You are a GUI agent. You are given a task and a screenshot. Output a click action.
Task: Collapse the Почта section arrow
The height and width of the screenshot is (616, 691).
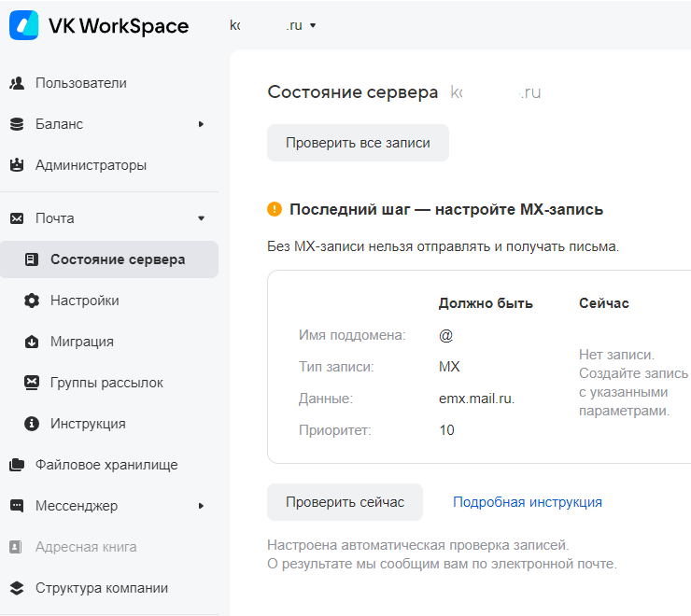pos(201,218)
